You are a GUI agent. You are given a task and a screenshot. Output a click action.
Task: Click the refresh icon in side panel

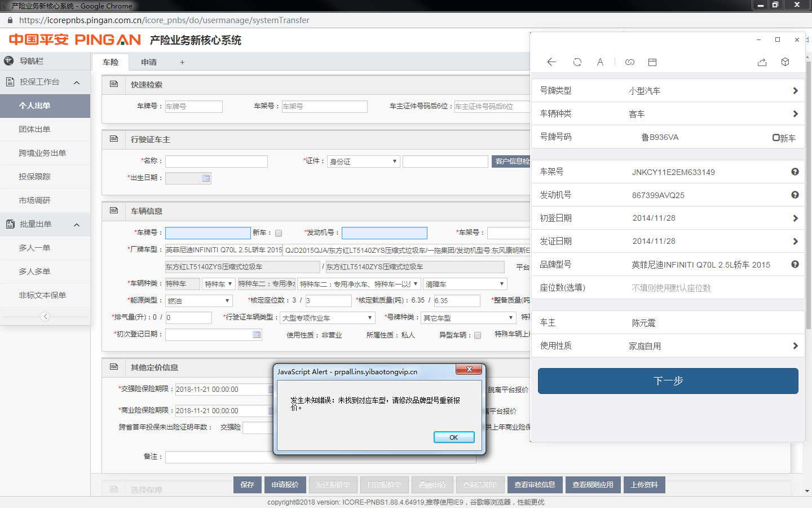577,62
